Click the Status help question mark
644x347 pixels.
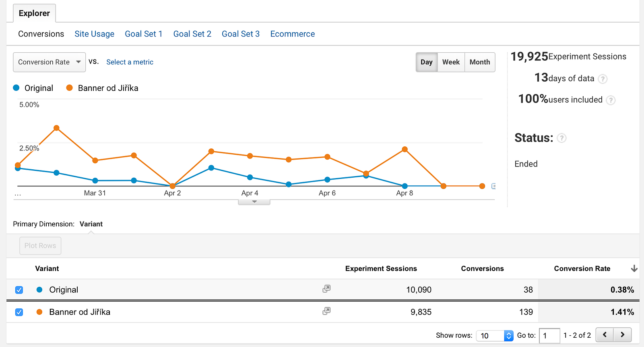point(561,138)
